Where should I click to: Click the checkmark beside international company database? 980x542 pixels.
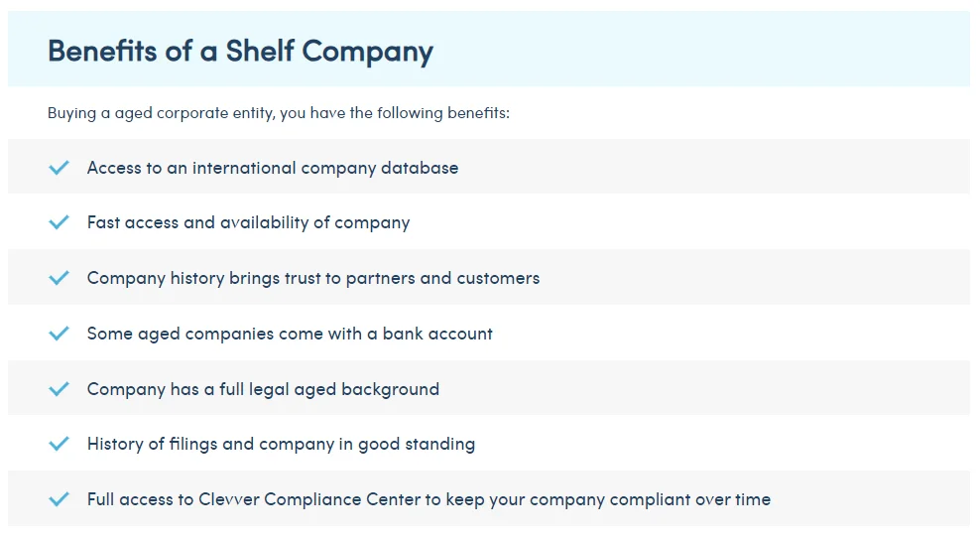(59, 168)
